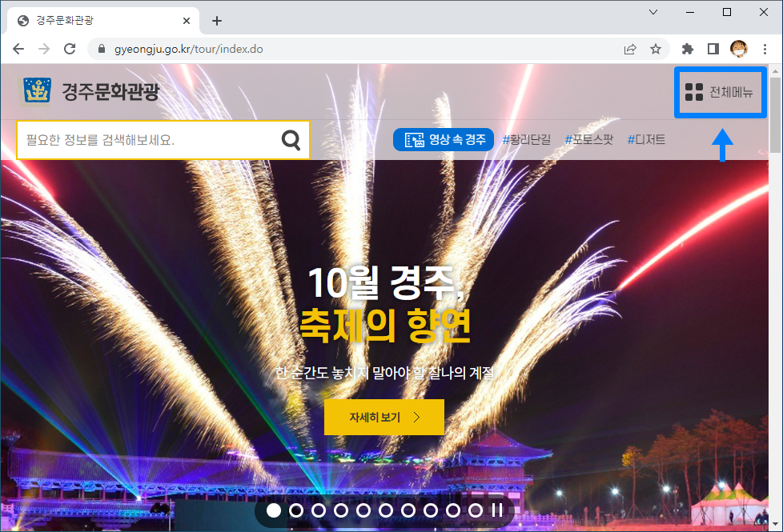Click the share page icon in address bar
Screen dimensions: 783x532
[x=630, y=49]
